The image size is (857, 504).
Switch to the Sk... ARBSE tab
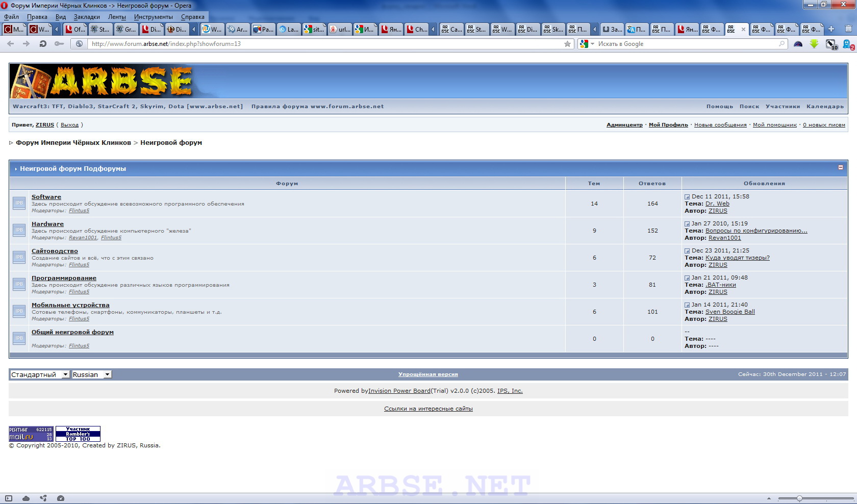[x=553, y=30]
